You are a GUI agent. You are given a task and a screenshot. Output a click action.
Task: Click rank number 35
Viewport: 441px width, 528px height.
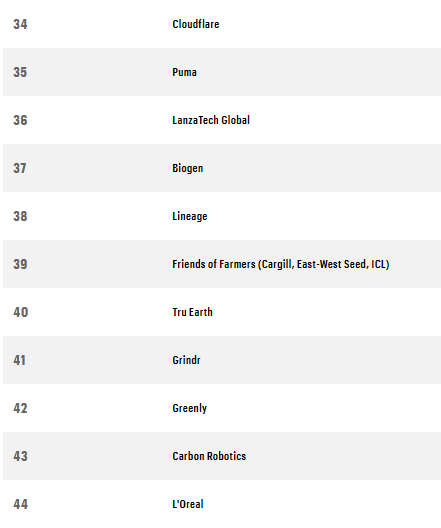[x=20, y=72]
